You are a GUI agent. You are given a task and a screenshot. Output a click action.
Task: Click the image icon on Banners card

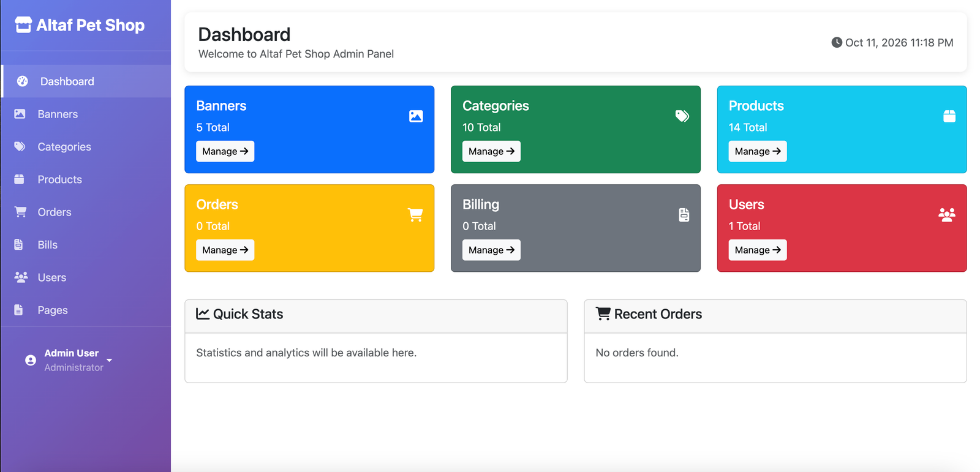click(416, 116)
